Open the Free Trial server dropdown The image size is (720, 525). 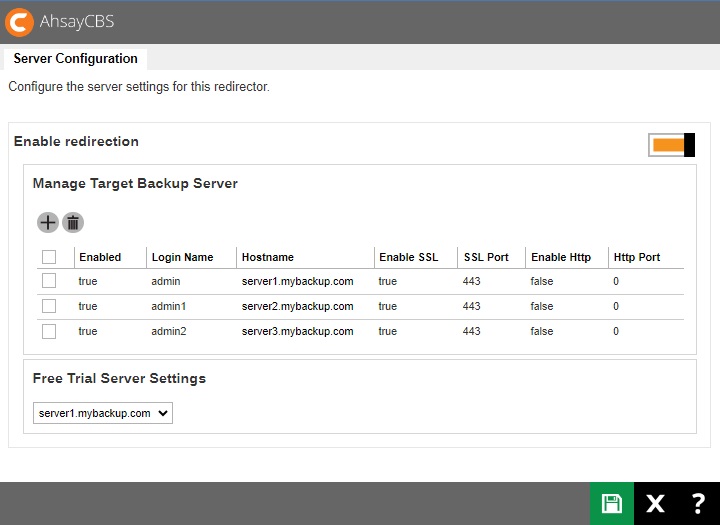point(103,413)
